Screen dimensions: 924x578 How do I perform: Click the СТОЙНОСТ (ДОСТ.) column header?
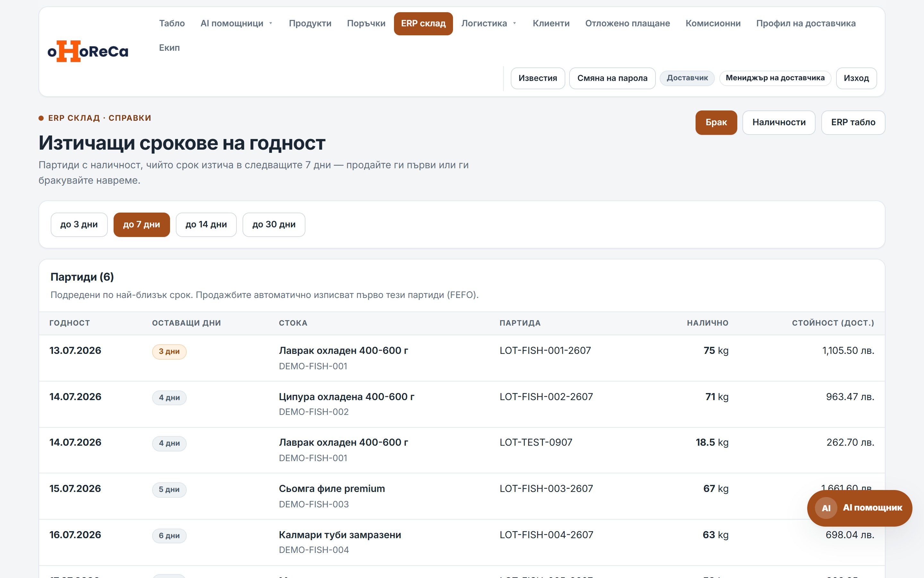tap(833, 323)
